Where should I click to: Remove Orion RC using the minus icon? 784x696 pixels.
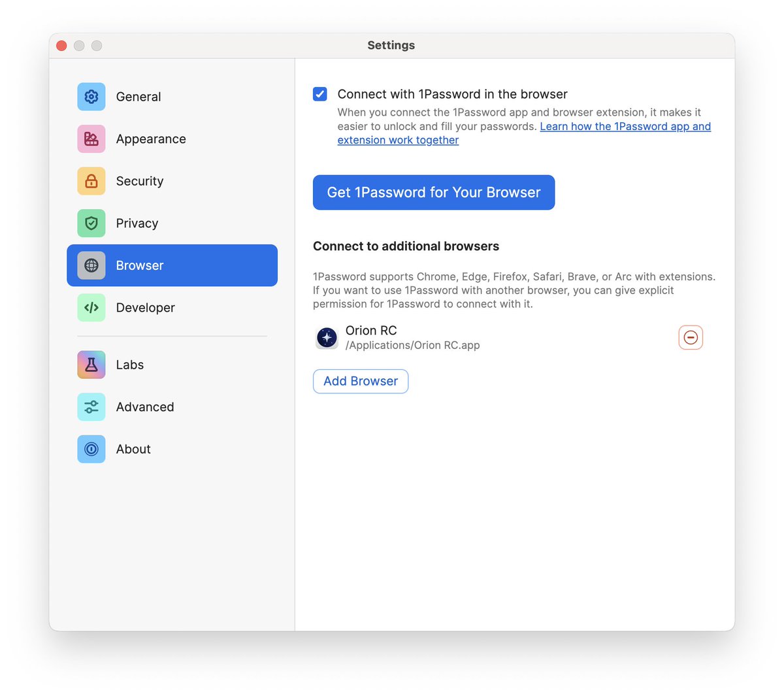click(691, 337)
